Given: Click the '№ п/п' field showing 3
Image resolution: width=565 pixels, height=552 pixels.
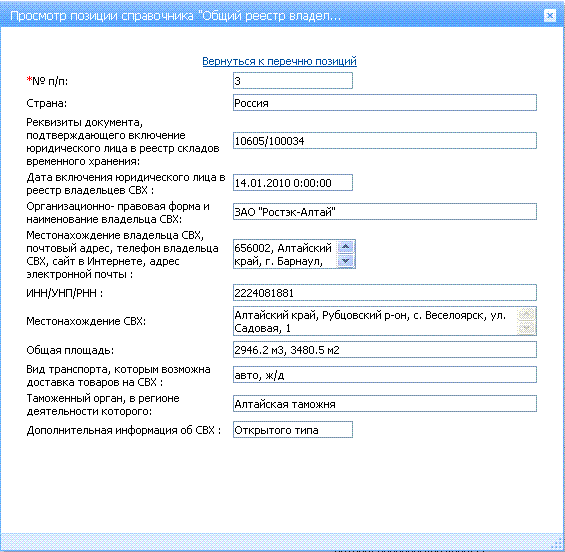Looking at the screenshot, I should pyautogui.click(x=293, y=81).
